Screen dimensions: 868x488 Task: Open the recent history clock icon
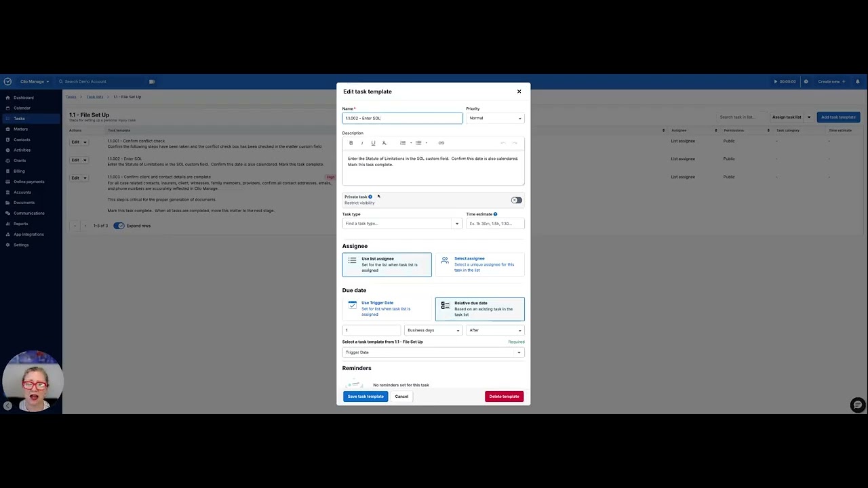tap(806, 81)
